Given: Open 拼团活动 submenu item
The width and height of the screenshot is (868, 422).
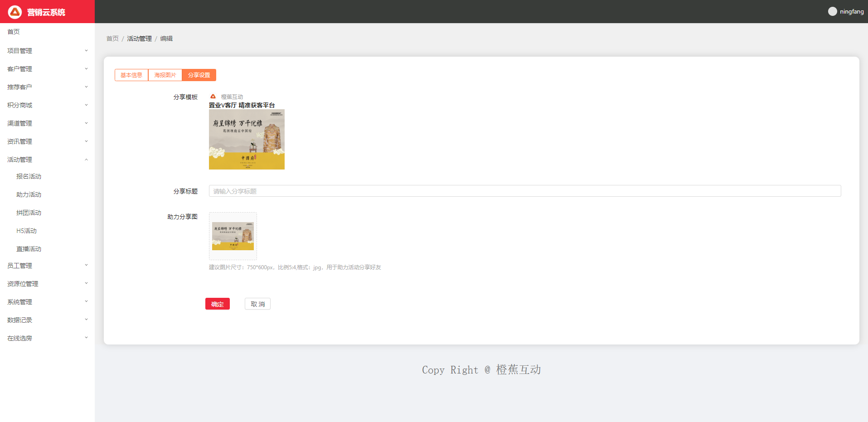Looking at the screenshot, I should click(29, 213).
